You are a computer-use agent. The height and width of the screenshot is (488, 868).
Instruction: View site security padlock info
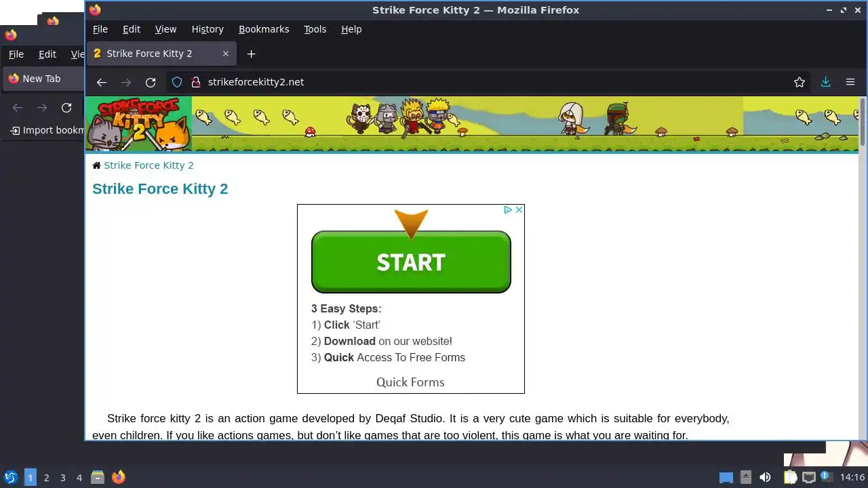point(196,82)
